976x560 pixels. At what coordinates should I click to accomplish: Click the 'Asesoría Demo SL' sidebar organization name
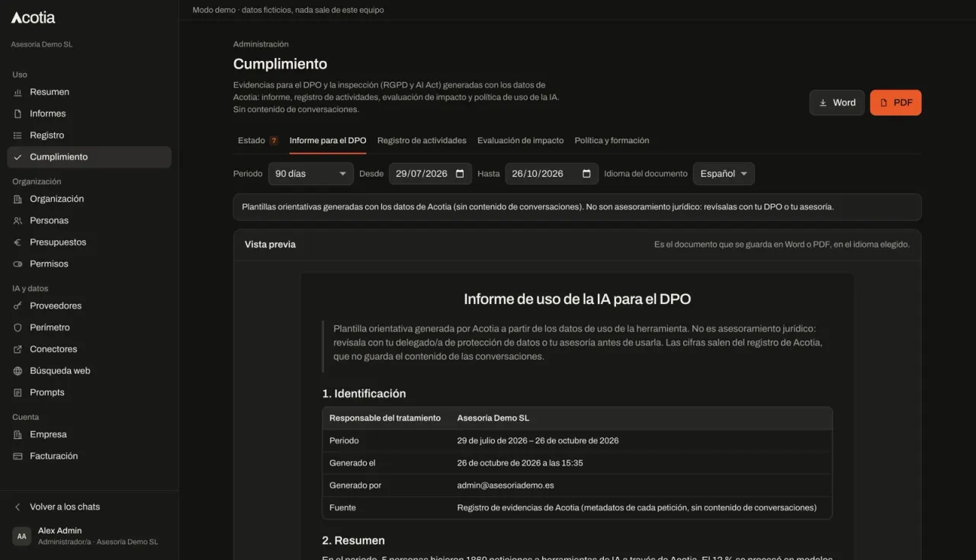pyautogui.click(x=42, y=45)
